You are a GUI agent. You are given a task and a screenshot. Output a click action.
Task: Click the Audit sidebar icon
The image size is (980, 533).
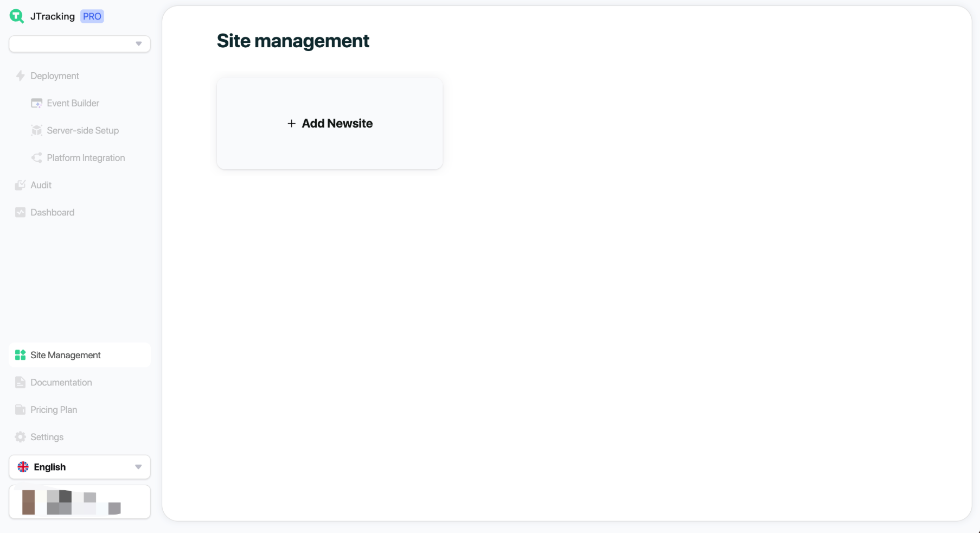coord(20,185)
